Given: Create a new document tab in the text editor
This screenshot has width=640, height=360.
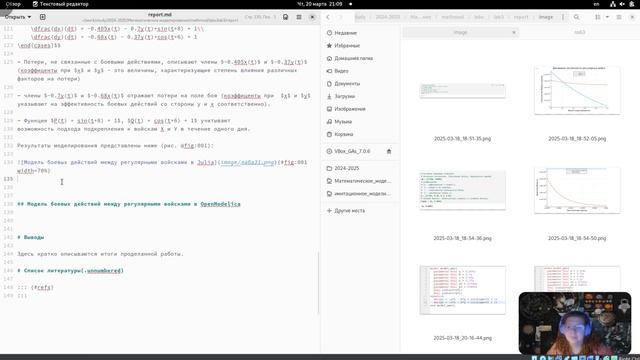Looking at the screenshot, I should 42,17.
